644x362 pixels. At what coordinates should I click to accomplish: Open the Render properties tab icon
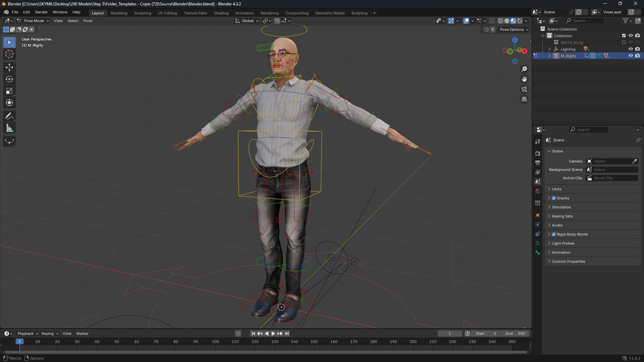point(538,153)
